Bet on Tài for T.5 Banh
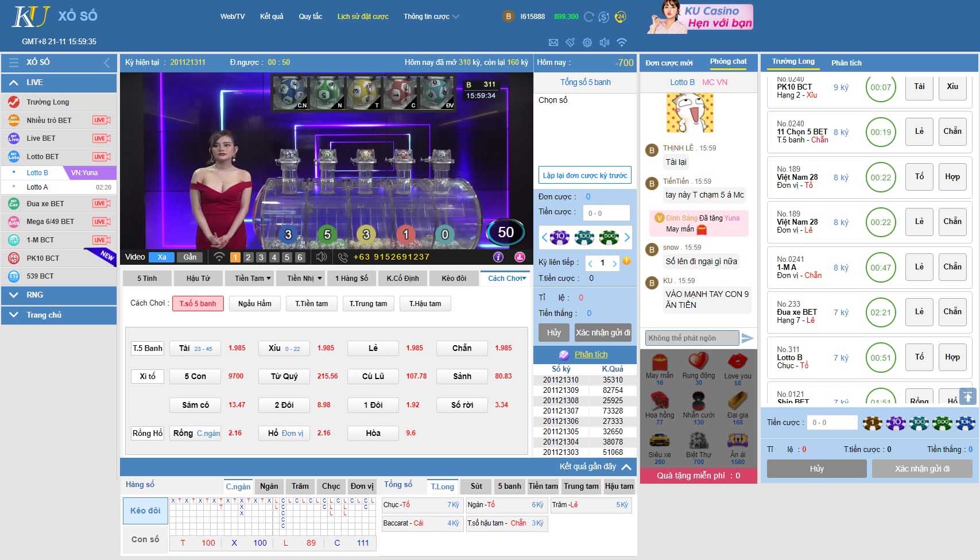Screen dimensions: 980x560 [195, 348]
